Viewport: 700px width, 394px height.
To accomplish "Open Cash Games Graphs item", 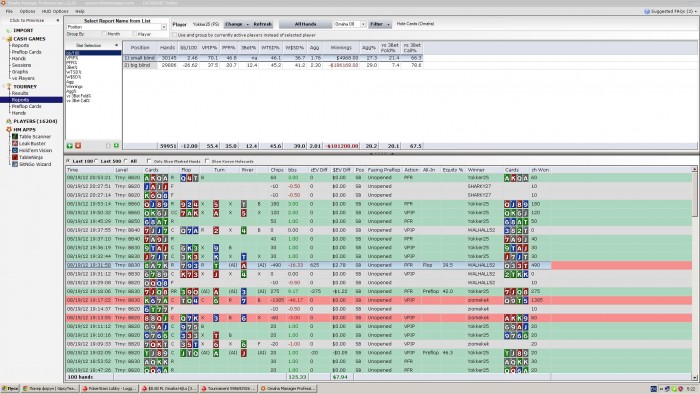I will 20,71.
